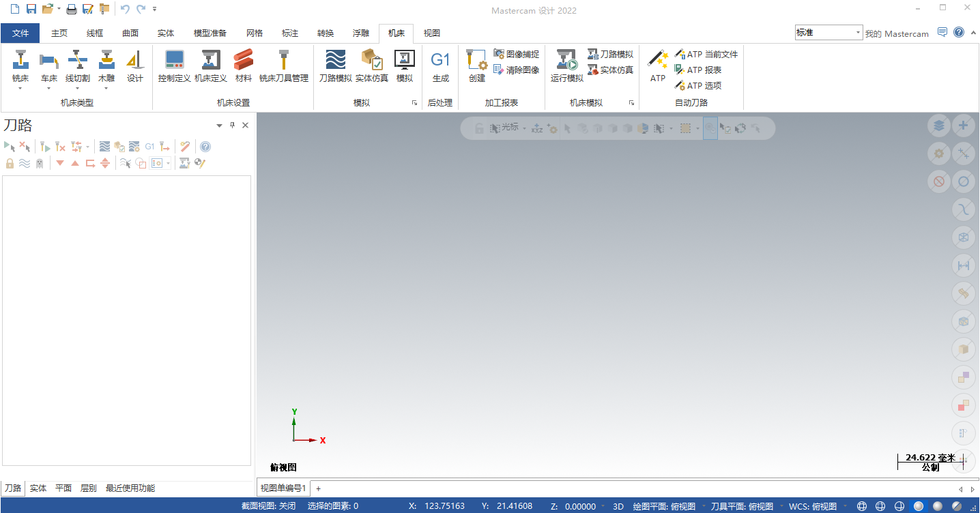Open the 材料 (Material) settings icon
The image size is (980, 513).
coord(243,65)
